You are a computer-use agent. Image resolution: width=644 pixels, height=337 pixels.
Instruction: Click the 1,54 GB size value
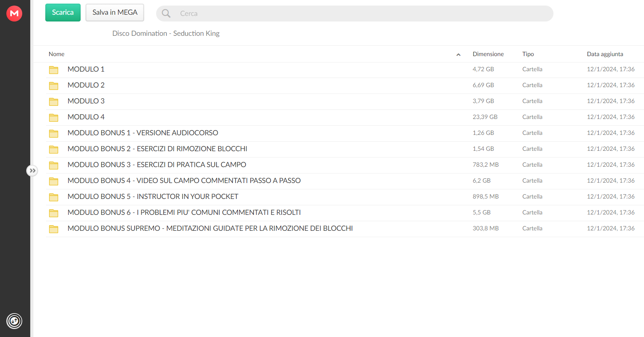[x=483, y=149]
